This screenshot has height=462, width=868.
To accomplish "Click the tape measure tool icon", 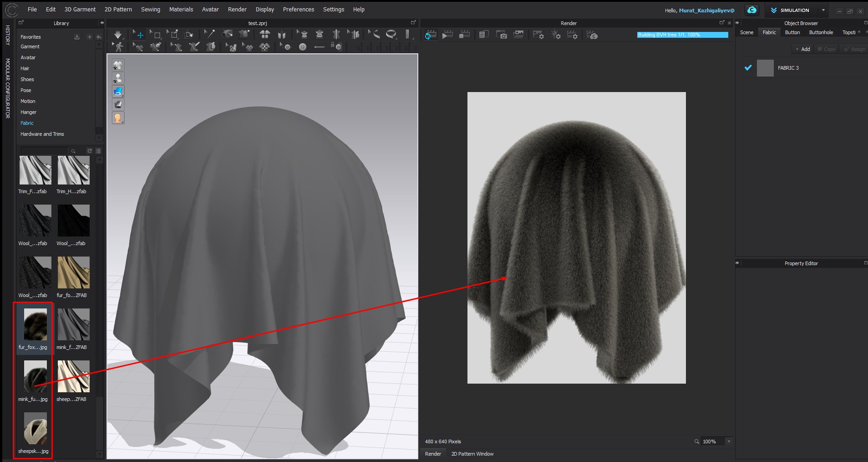I will pyautogui.click(x=391, y=35).
